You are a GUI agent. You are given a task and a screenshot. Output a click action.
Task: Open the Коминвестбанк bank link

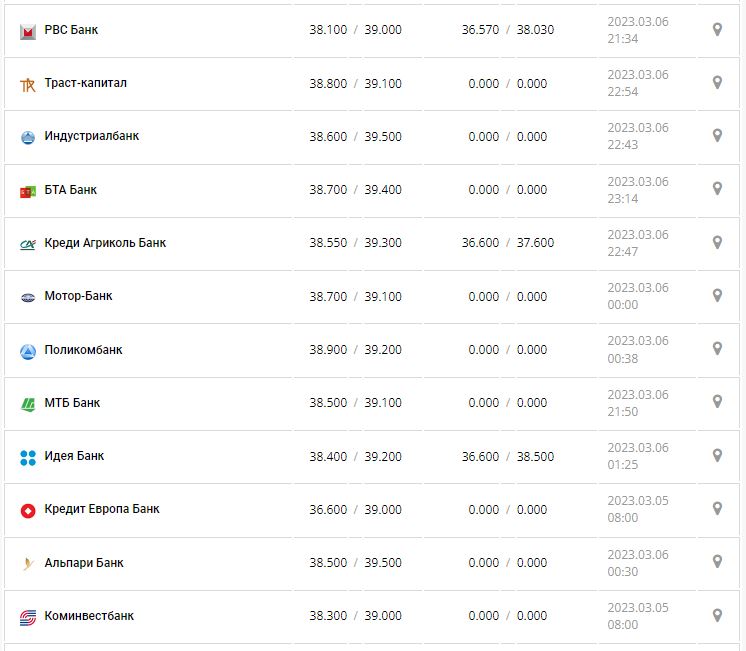pos(89,616)
